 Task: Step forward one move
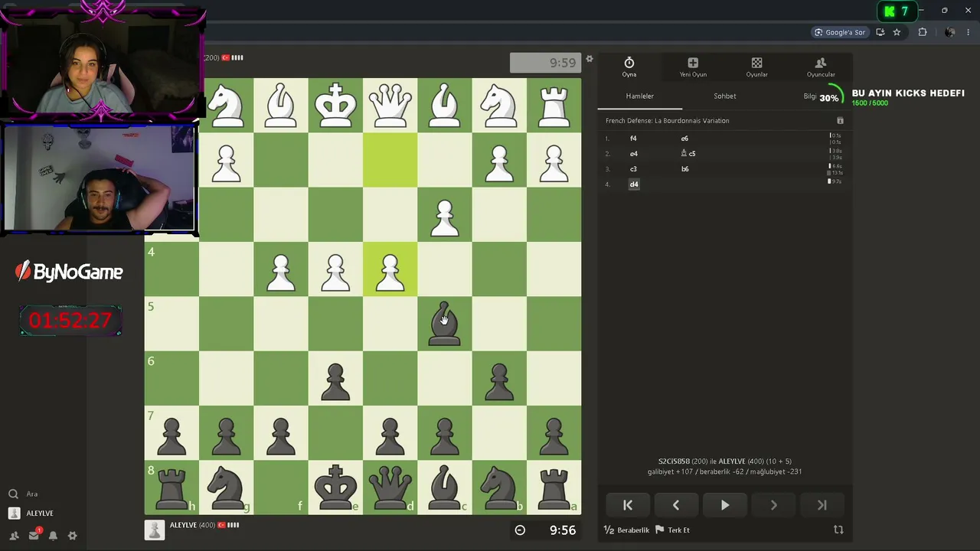point(773,505)
